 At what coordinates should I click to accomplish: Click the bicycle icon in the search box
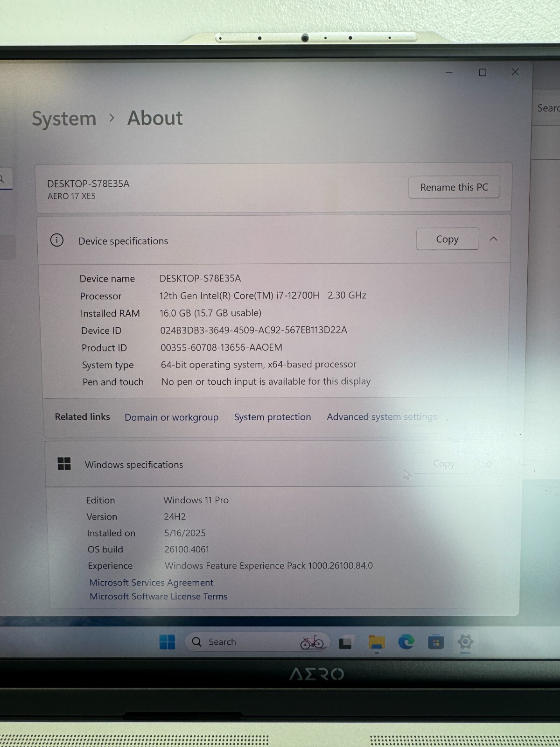(x=312, y=642)
